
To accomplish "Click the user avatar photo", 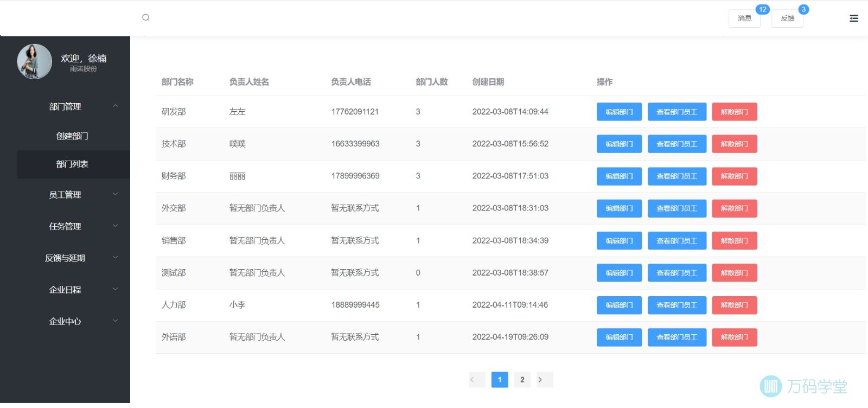I will (x=34, y=61).
